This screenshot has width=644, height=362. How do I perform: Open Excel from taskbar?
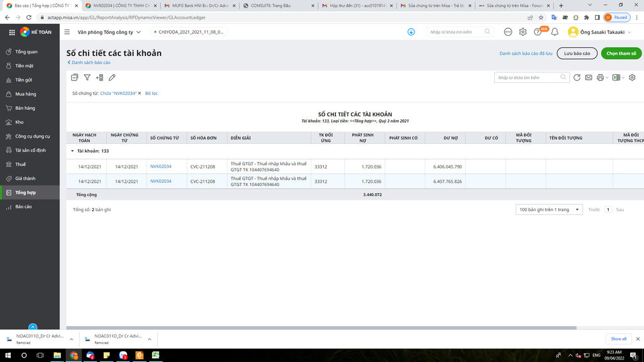pos(156,356)
